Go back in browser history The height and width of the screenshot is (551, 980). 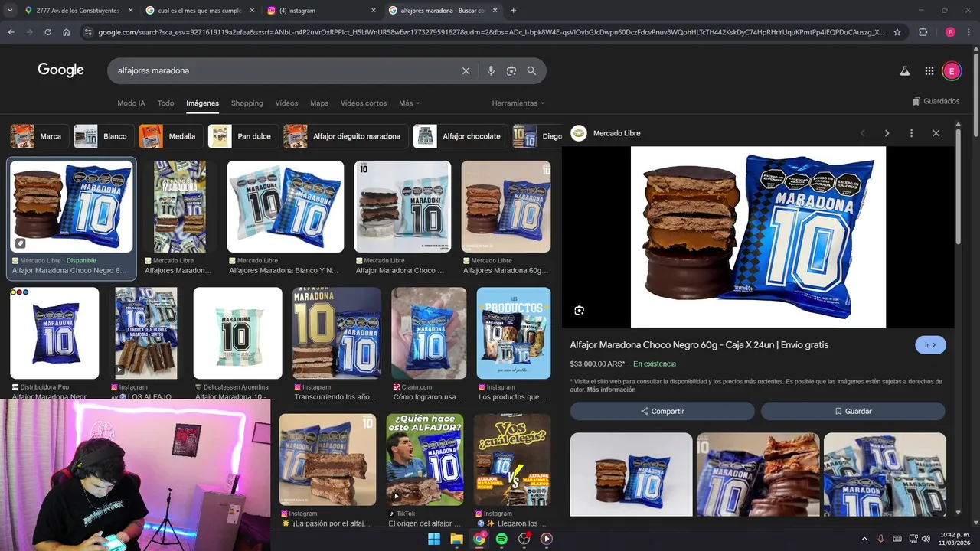point(11,32)
